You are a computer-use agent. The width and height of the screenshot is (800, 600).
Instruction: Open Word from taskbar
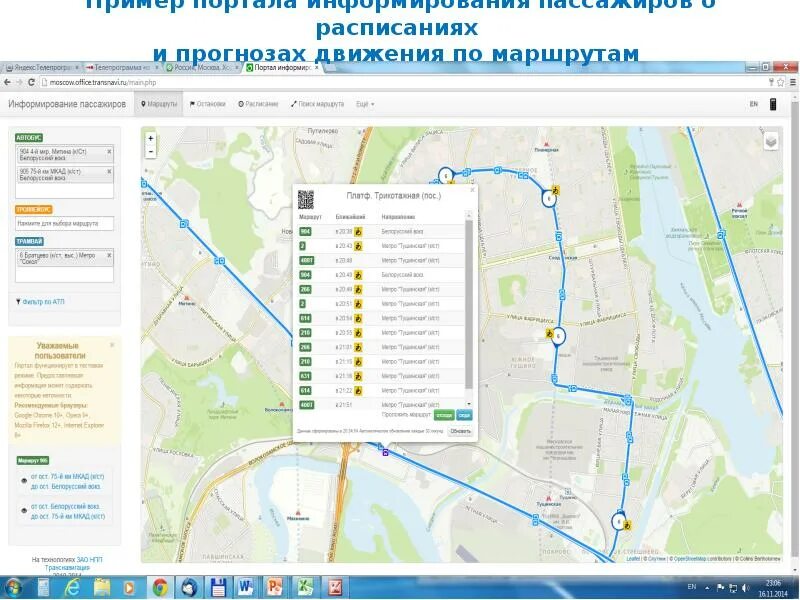(x=245, y=588)
